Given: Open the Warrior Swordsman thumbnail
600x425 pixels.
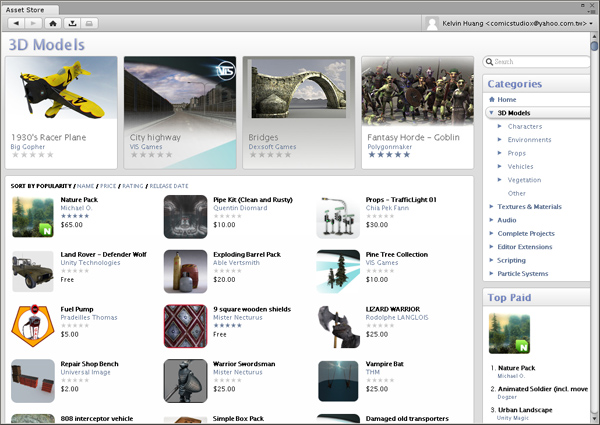Looking at the screenshot, I should (x=186, y=381).
